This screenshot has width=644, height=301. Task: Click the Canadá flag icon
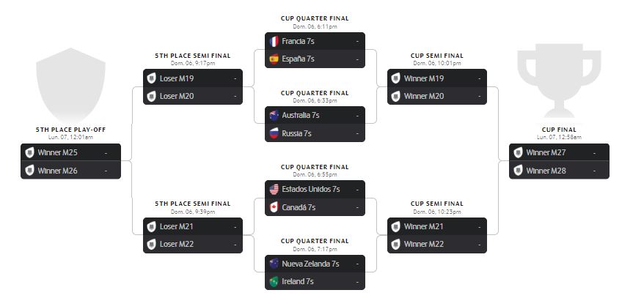pyautogui.click(x=274, y=207)
